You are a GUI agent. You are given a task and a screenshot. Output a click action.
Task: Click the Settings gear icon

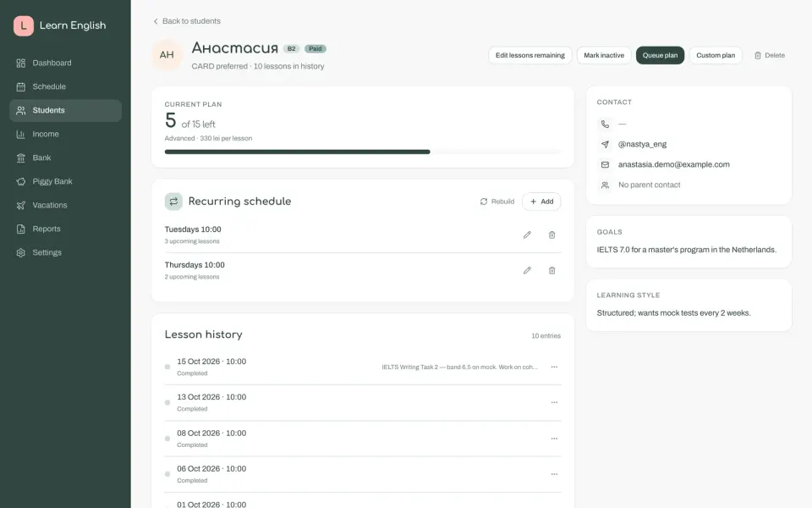point(20,253)
